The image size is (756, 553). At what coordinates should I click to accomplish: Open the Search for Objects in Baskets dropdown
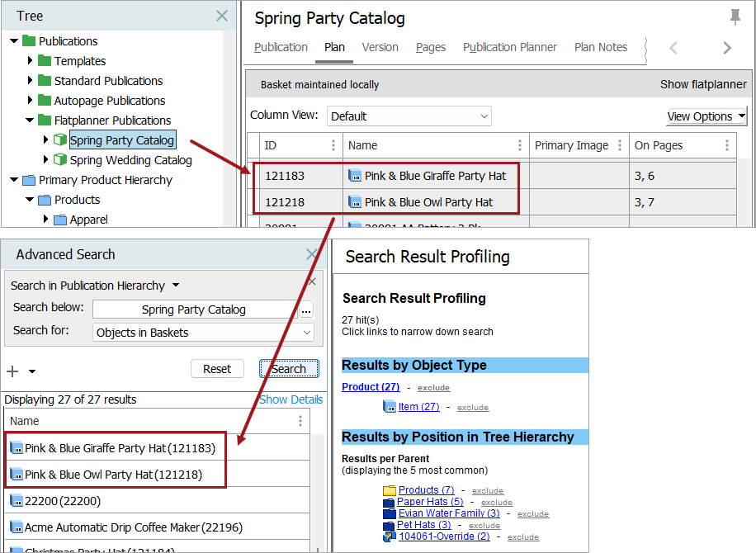point(203,333)
